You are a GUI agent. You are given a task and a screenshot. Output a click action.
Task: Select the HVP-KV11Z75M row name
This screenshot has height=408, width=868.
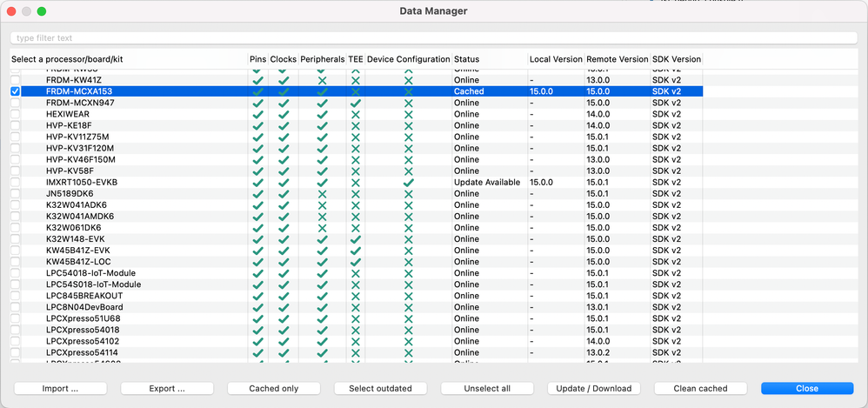78,137
